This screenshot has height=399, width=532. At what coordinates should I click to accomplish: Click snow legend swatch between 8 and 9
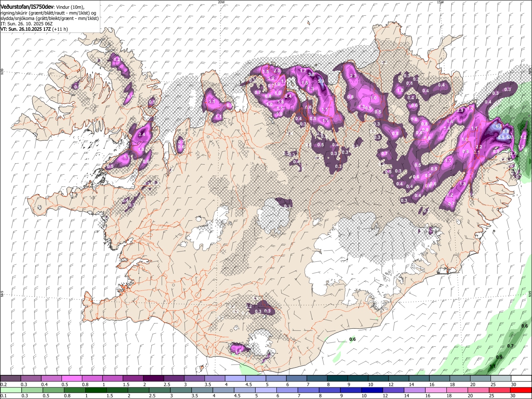pyautogui.click(x=337, y=378)
